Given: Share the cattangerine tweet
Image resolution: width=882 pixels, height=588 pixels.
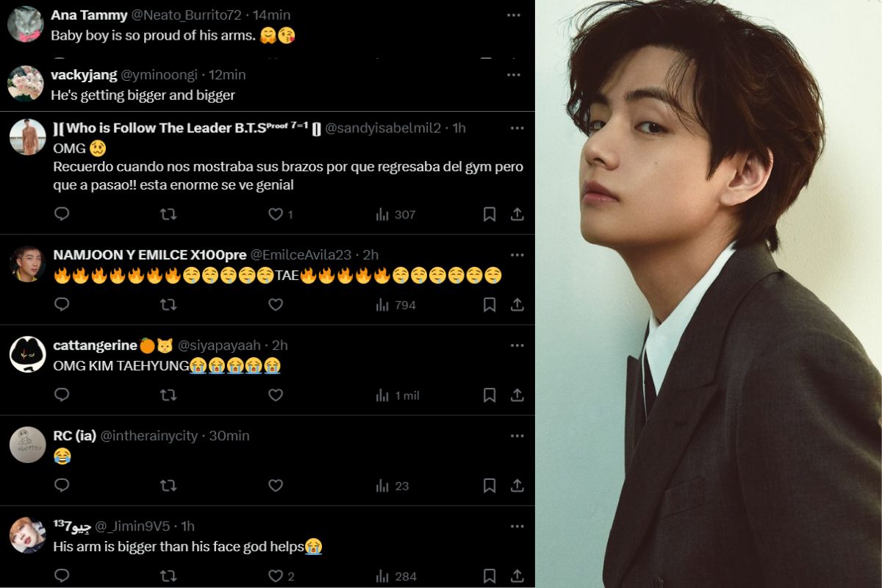Looking at the screenshot, I should click(x=517, y=395).
